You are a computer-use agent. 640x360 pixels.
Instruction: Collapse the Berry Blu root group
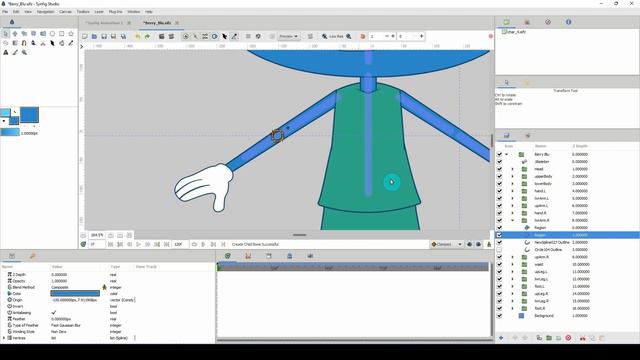click(x=507, y=154)
